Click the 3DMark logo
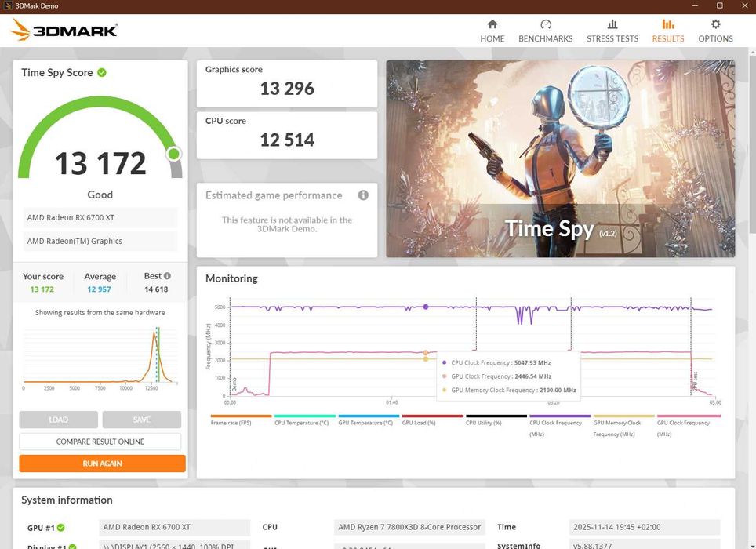 click(64, 30)
